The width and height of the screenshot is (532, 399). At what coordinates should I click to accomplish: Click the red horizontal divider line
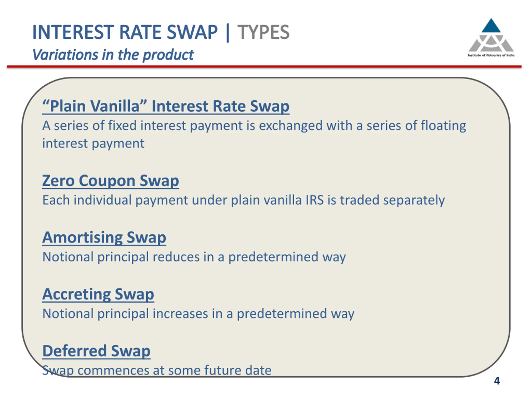264,66
